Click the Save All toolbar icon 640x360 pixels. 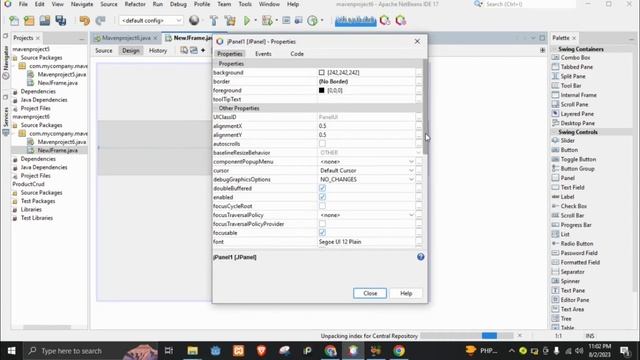[61, 20]
